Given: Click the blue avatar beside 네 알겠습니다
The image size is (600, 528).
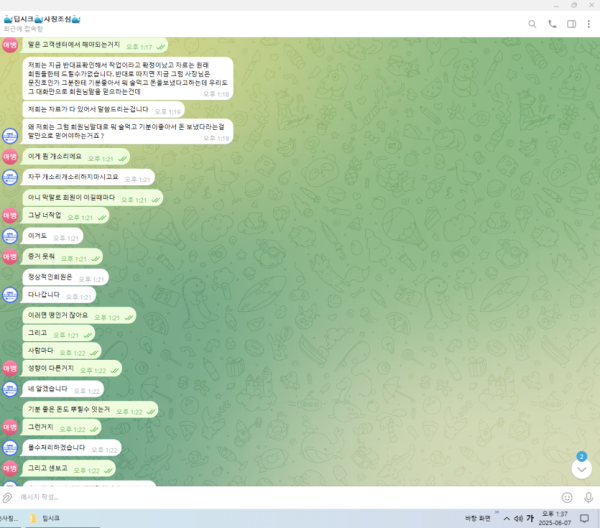Looking at the screenshot, I should (10, 389).
